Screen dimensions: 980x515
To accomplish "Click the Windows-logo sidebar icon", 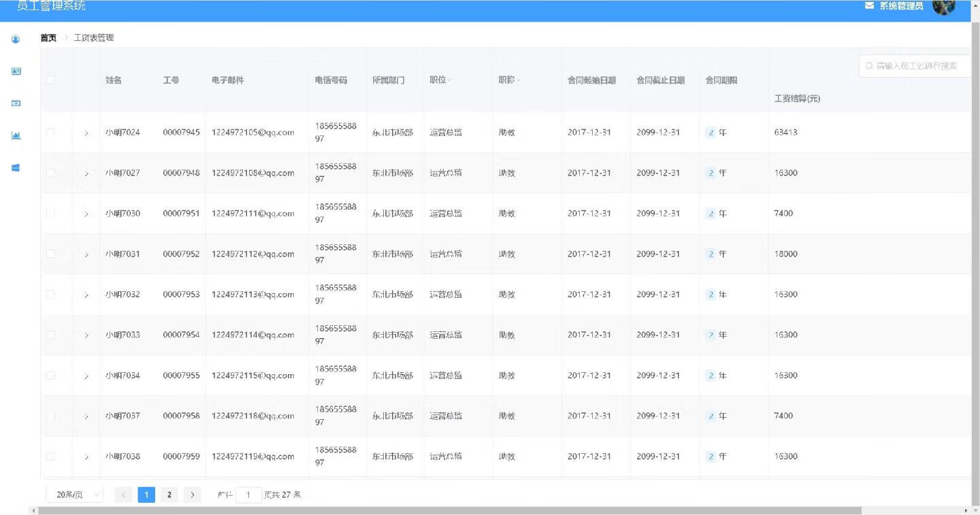I will point(16,167).
